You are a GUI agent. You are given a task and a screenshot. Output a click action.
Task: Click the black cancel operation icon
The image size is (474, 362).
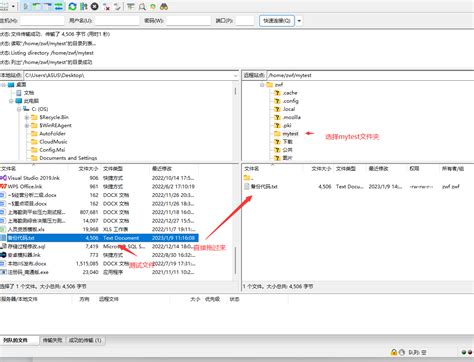95,6
